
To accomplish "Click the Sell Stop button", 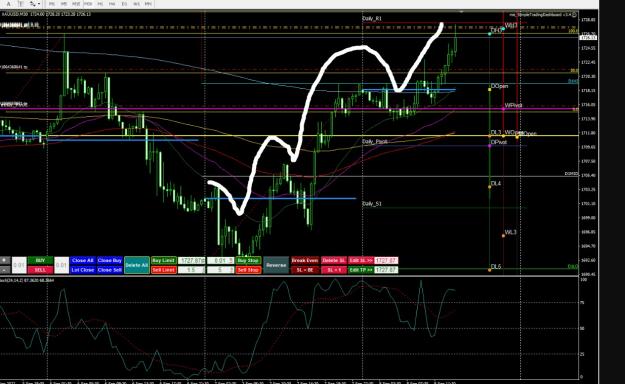I will (248, 270).
